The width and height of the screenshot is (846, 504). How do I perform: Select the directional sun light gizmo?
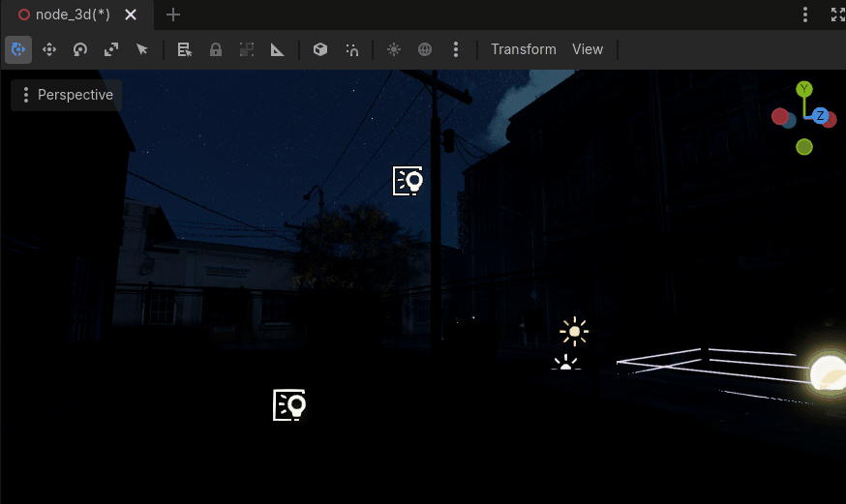click(x=574, y=331)
